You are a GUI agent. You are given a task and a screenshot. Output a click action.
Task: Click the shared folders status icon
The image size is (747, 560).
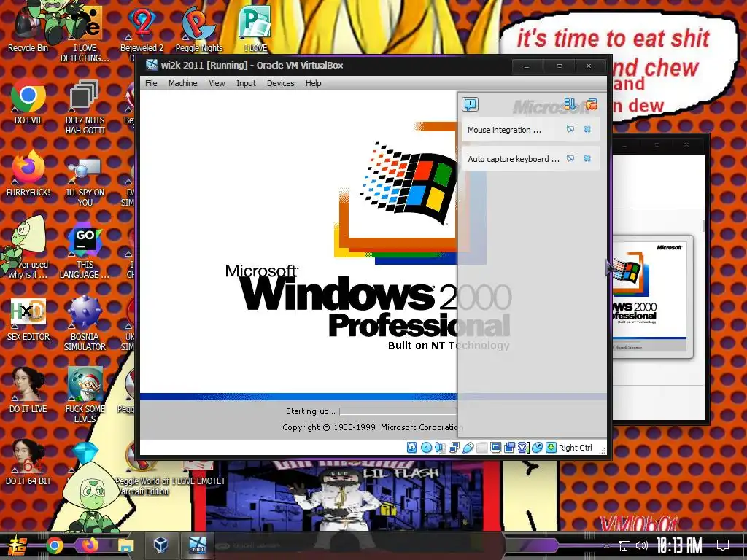click(482, 448)
